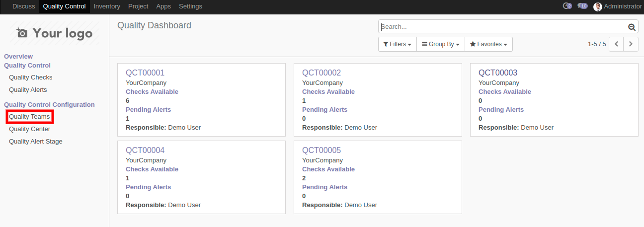The image size is (644, 227).
Task: Expand the Filters dropdown
Action: point(397,44)
